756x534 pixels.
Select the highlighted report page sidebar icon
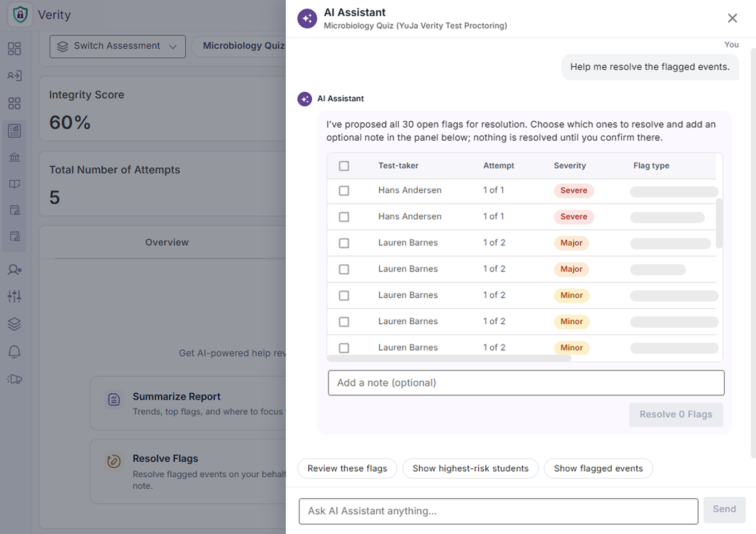point(14,131)
